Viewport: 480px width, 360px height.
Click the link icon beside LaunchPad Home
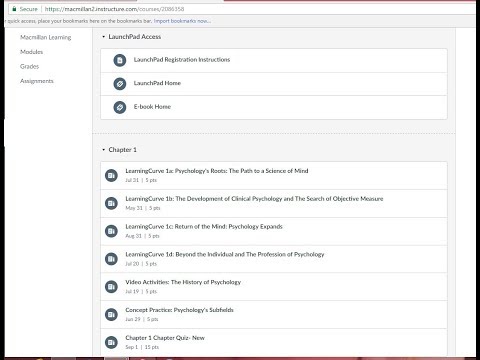pyautogui.click(x=120, y=84)
